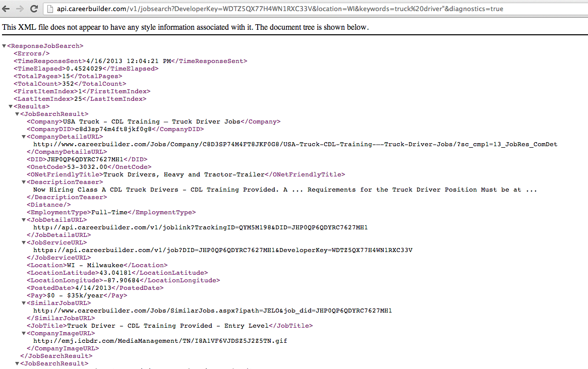588x369 pixels.
Task: Click the Company name USA Truck text
Action: (151, 121)
